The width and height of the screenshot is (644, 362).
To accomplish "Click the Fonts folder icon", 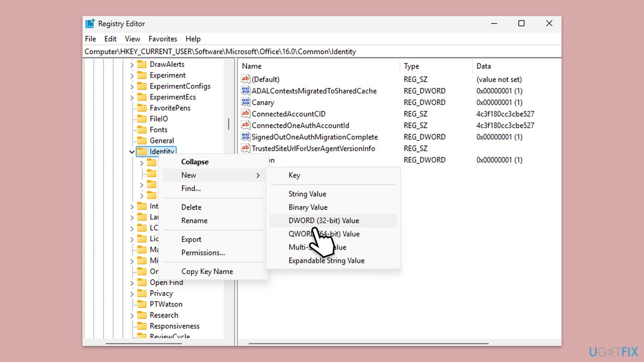I will (142, 130).
